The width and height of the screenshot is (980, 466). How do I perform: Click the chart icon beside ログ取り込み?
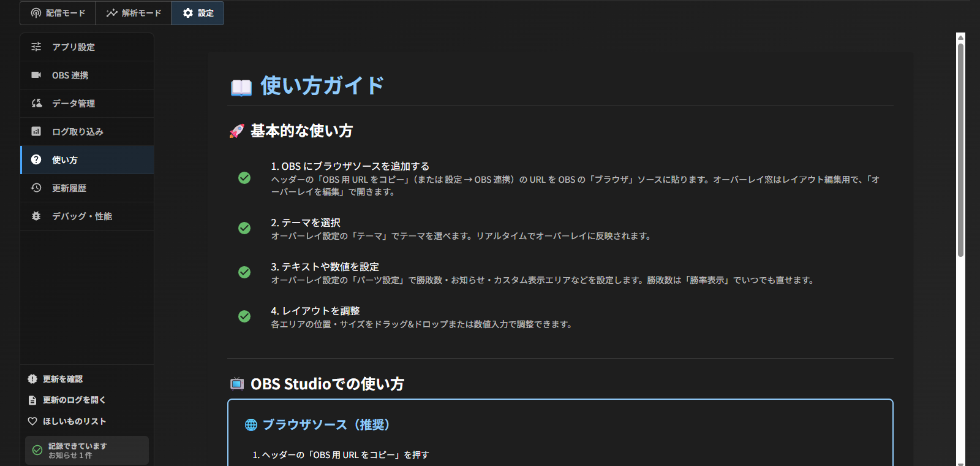tap(36, 131)
